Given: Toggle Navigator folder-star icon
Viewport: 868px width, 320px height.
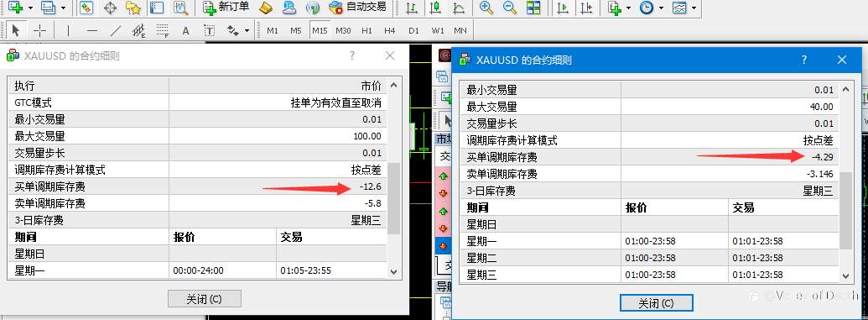Looking at the screenshot, I should pyautogui.click(x=133, y=8).
